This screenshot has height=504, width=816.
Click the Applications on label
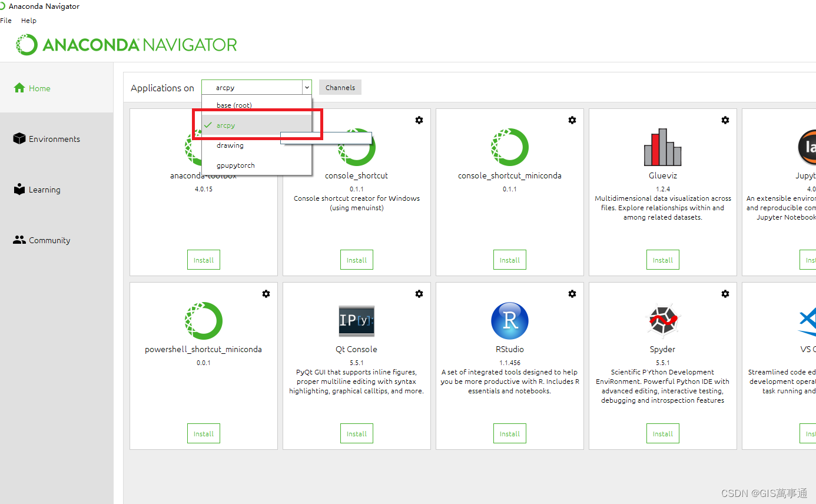pyautogui.click(x=162, y=88)
